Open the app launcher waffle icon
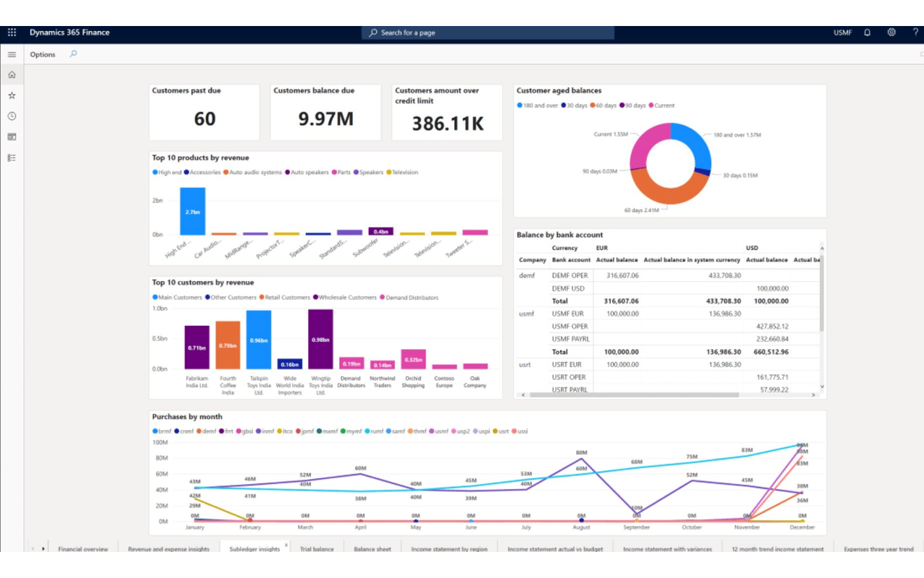The height and width of the screenshot is (578, 924). pos(12,33)
